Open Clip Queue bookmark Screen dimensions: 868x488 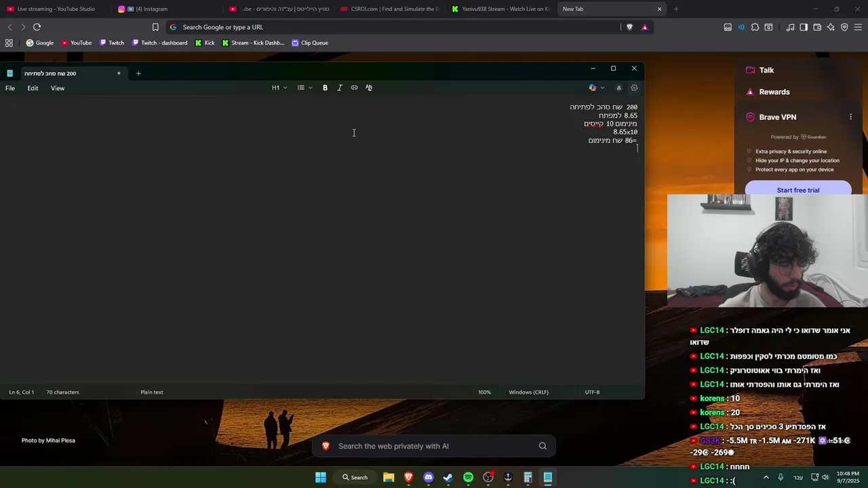[x=310, y=43]
